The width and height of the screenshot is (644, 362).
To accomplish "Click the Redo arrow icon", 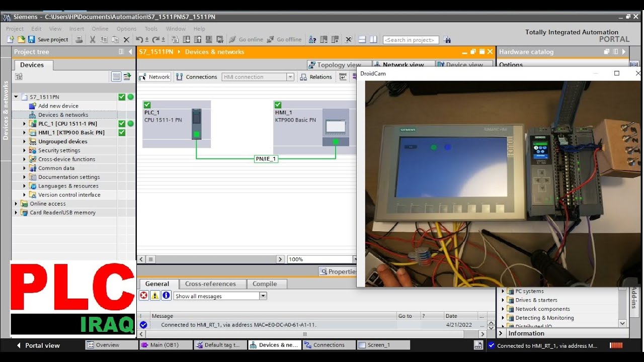I will 156,39.
